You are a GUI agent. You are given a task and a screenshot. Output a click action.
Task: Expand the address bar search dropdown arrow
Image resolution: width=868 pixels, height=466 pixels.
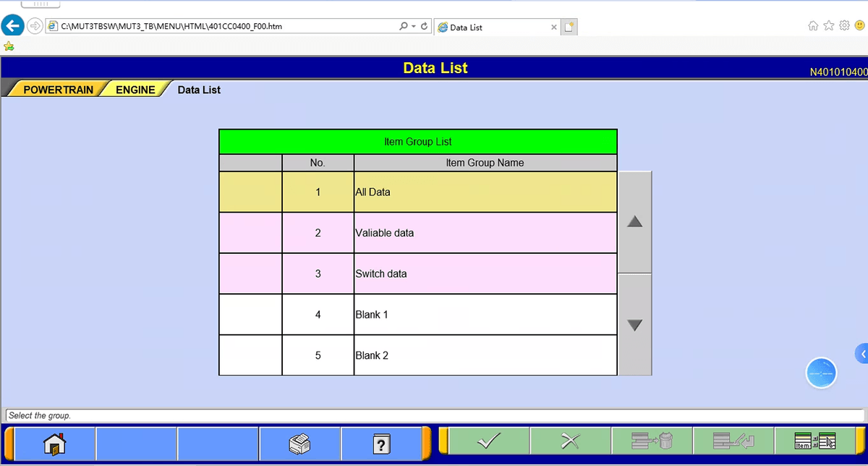(414, 27)
